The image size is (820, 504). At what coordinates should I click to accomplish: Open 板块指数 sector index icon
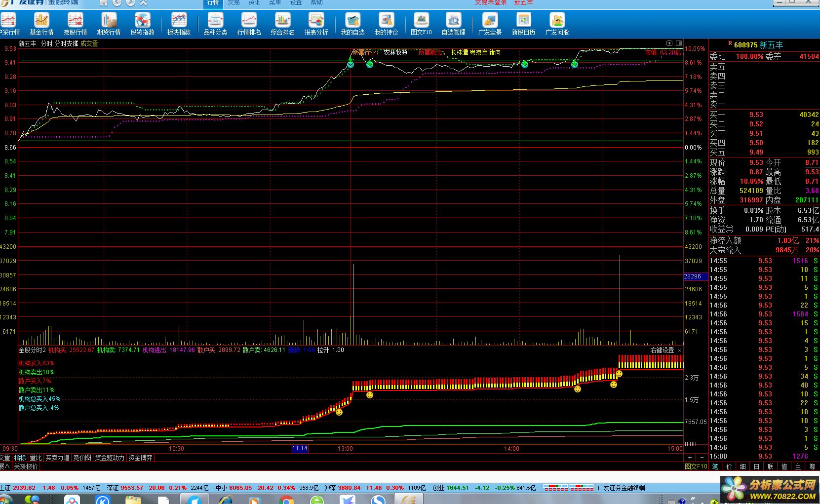pyautogui.click(x=179, y=24)
